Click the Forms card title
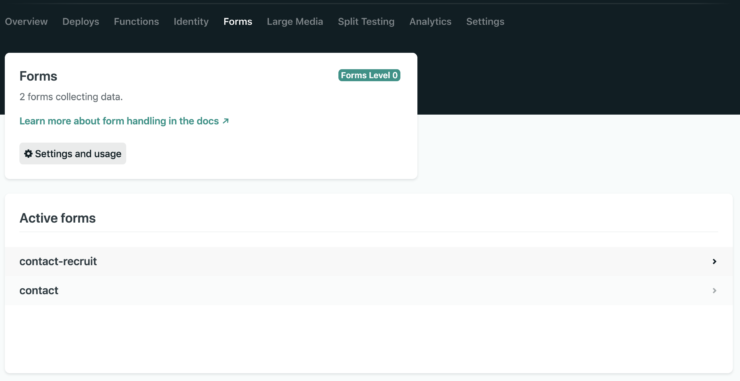The height and width of the screenshot is (381, 740). (x=38, y=76)
